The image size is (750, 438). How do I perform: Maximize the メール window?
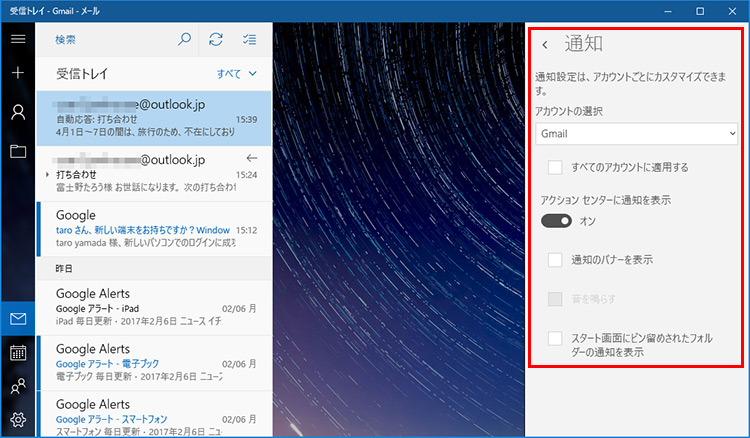[700, 11]
